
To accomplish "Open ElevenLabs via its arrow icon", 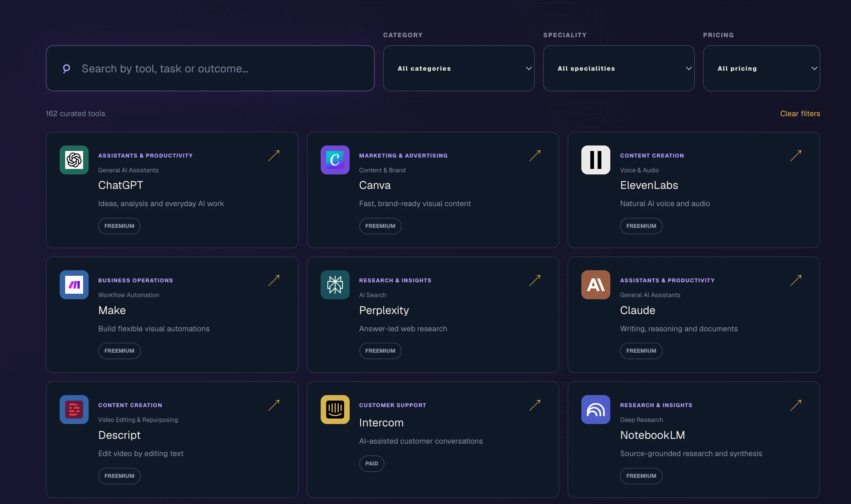I will (x=796, y=156).
